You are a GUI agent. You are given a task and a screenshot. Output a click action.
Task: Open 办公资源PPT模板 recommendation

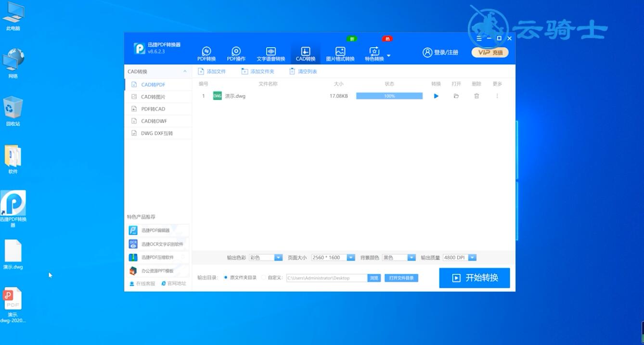pos(158,271)
